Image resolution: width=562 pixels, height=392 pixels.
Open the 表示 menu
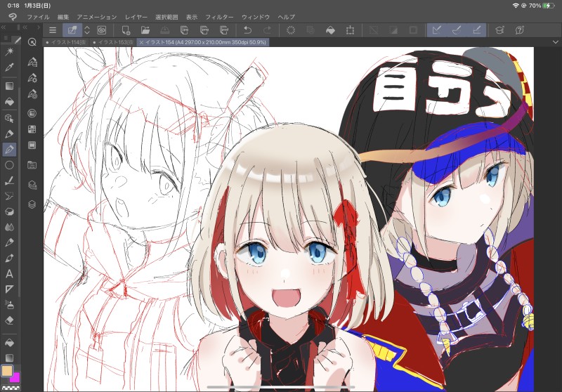pos(191,17)
